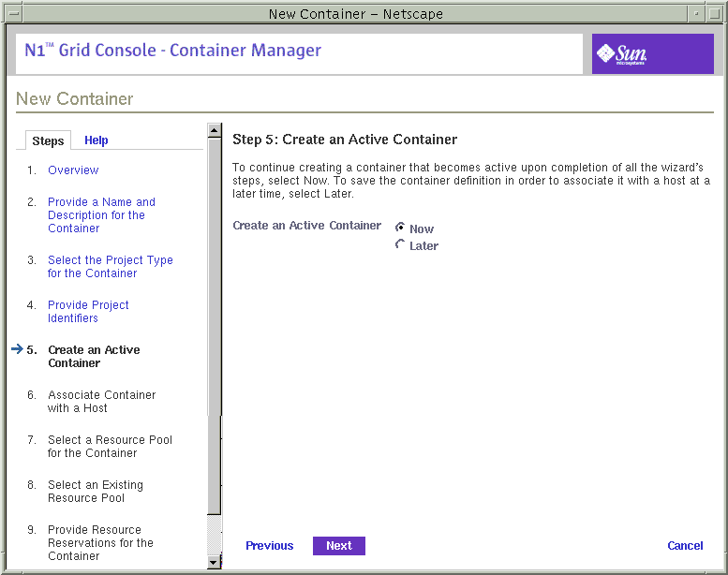Click step 6 Associate Container with a Host
The image size is (728, 575).
[102, 402]
